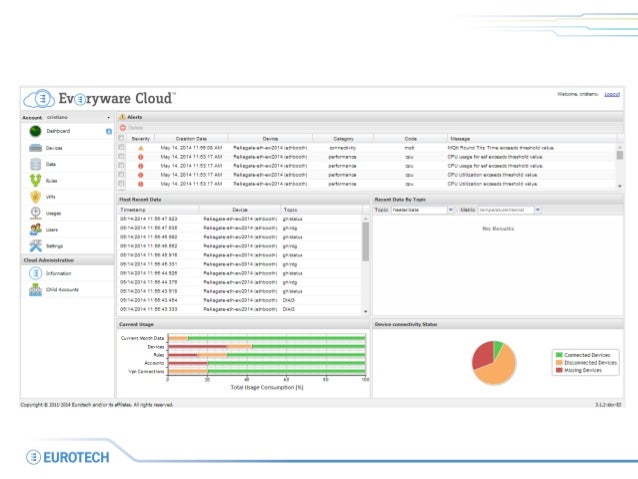Expand the Account selector dropdown arrow
638x479 pixels.
tap(109, 118)
